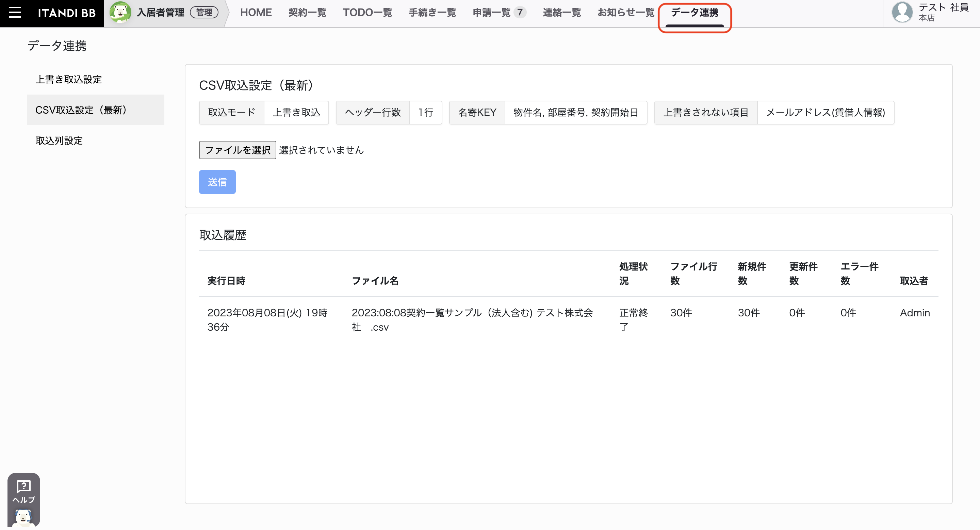Click the 上書き取込 mode value
Viewport: 980px width, 530px height.
pyautogui.click(x=296, y=113)
